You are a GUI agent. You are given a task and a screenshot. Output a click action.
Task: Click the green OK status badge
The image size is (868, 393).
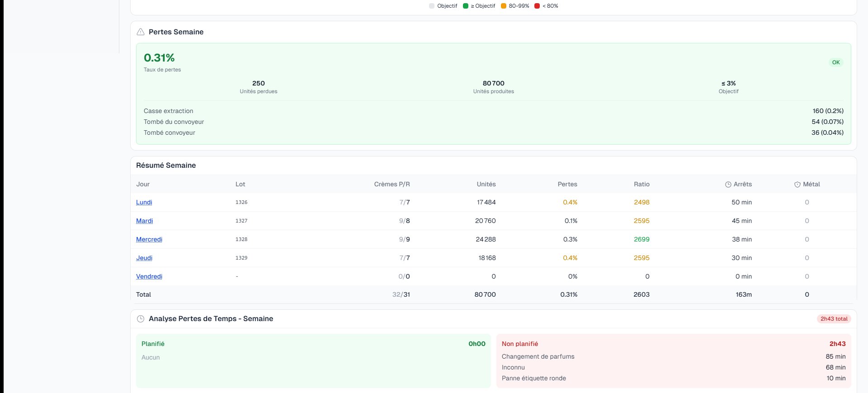point(836,62)
